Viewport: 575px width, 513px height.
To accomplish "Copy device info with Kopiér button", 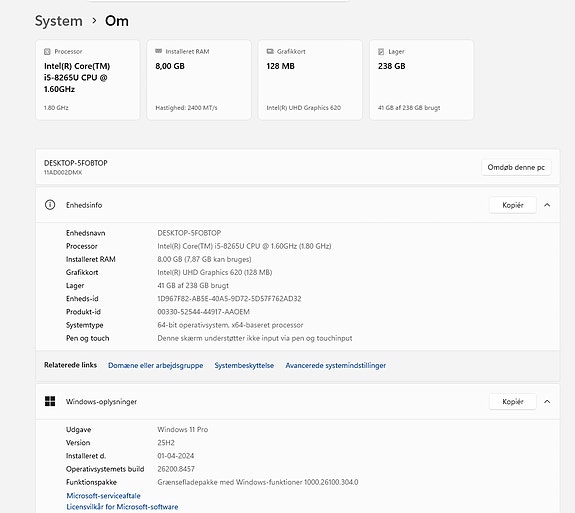I will 513,205.
